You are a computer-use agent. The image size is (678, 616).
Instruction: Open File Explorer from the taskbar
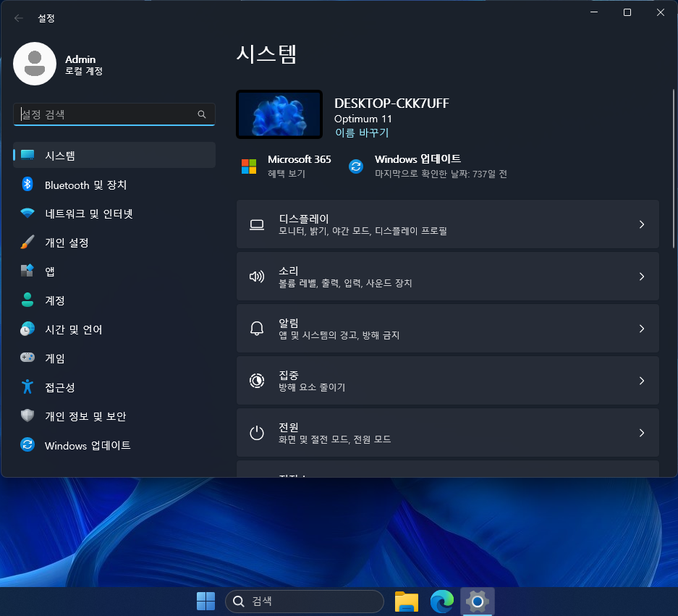[x=407, y=601]
